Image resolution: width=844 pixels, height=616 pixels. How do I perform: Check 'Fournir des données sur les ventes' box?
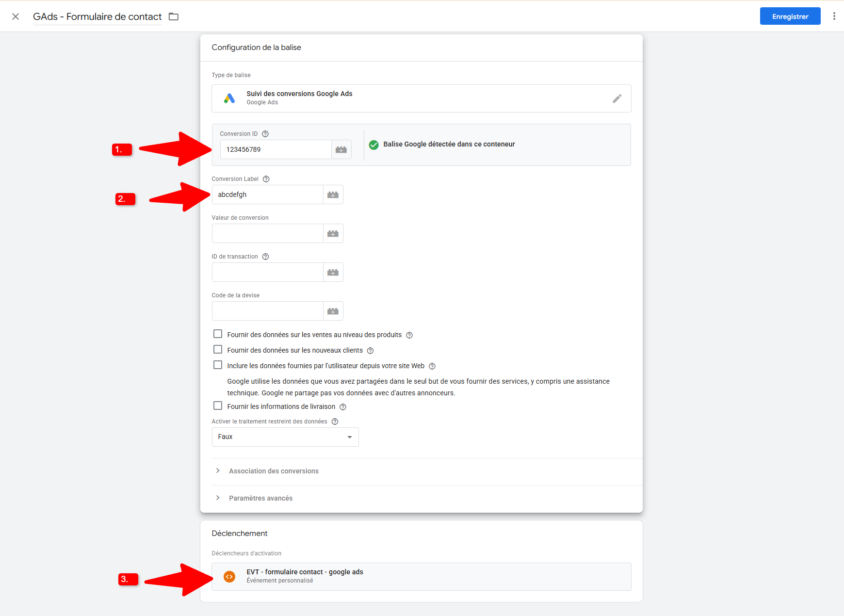click(x=218, y=334)
